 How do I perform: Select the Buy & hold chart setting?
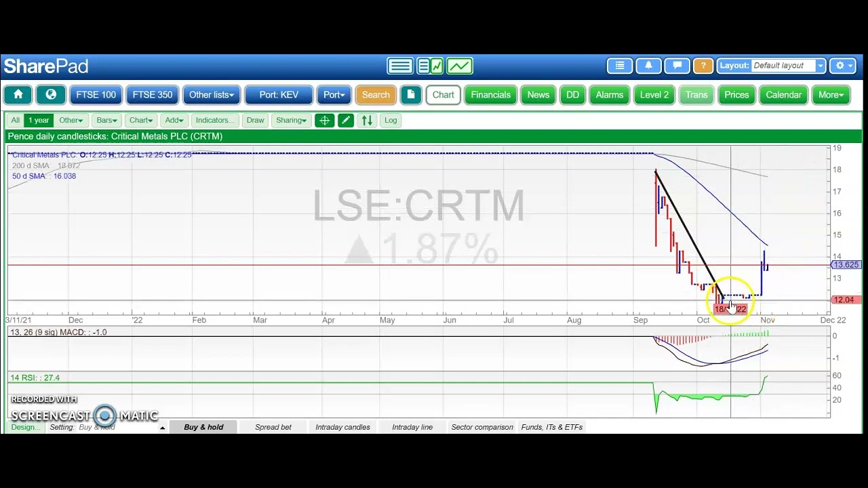203,428
